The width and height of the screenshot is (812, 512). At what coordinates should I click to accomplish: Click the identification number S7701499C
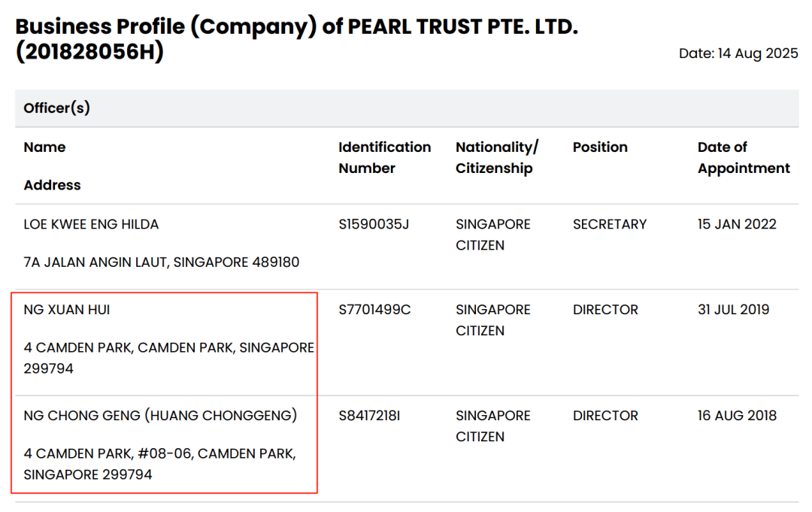pyautogui.click(x=374, y=310)
